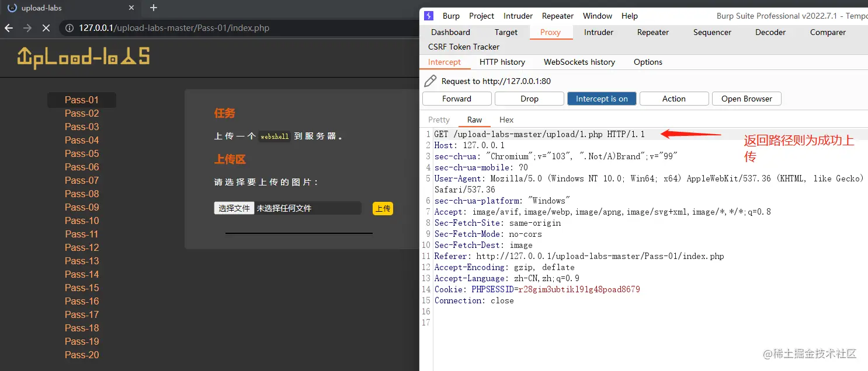Click the Burp Suite logo icon
Viewport: 868px width, 371px height.
click(429, 16)
